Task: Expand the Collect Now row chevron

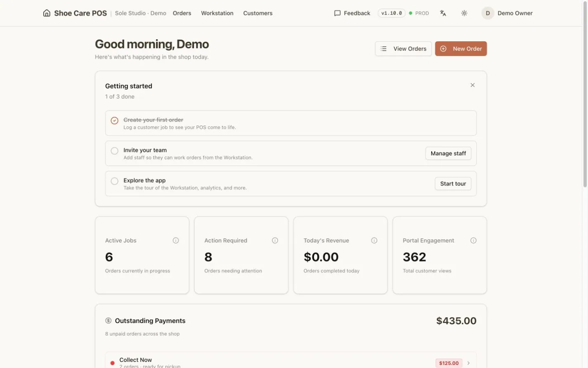Action: 468,363
